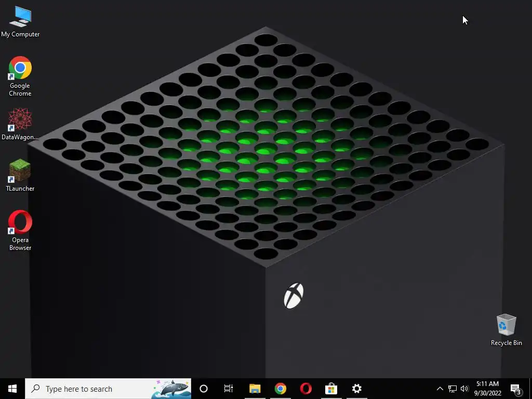Open Opera from the taskbar
This screenshot has width=532, height=399.
click(x=305, y=389)
